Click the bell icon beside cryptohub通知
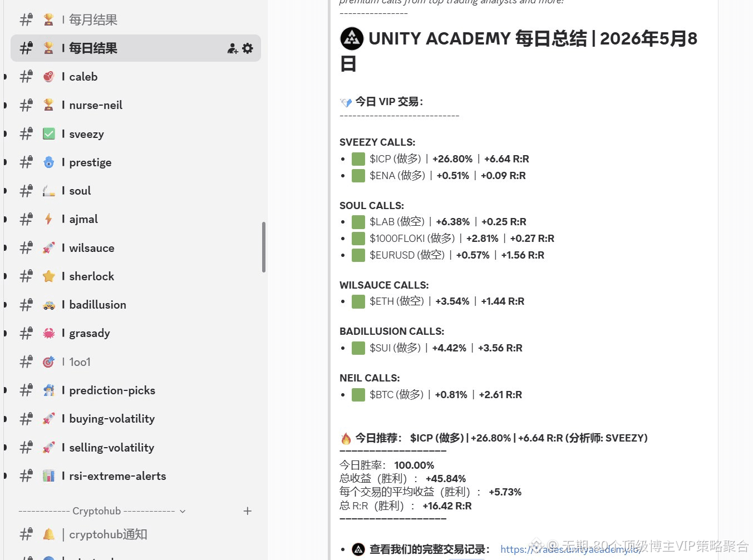 [x=49, y=534]
